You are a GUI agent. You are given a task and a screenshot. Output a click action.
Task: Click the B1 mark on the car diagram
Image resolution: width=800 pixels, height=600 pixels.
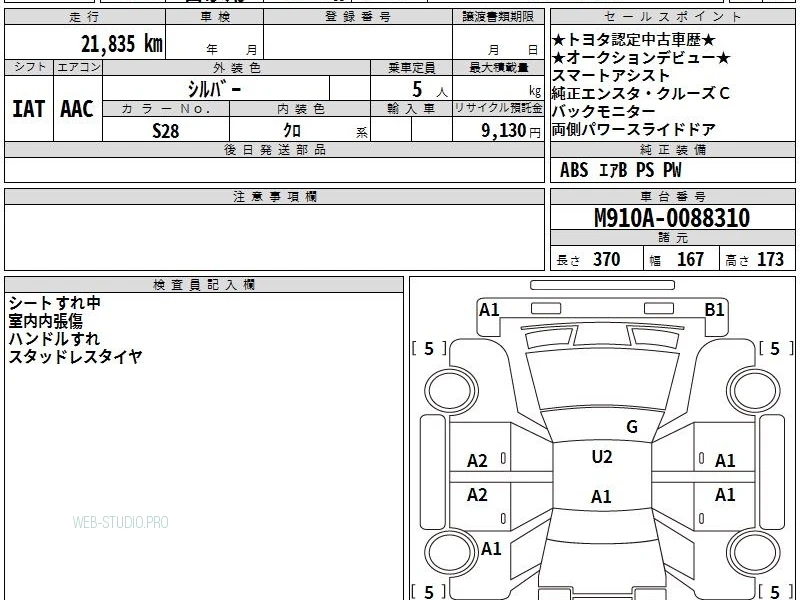pyautogui.click(x=714, y=310)
